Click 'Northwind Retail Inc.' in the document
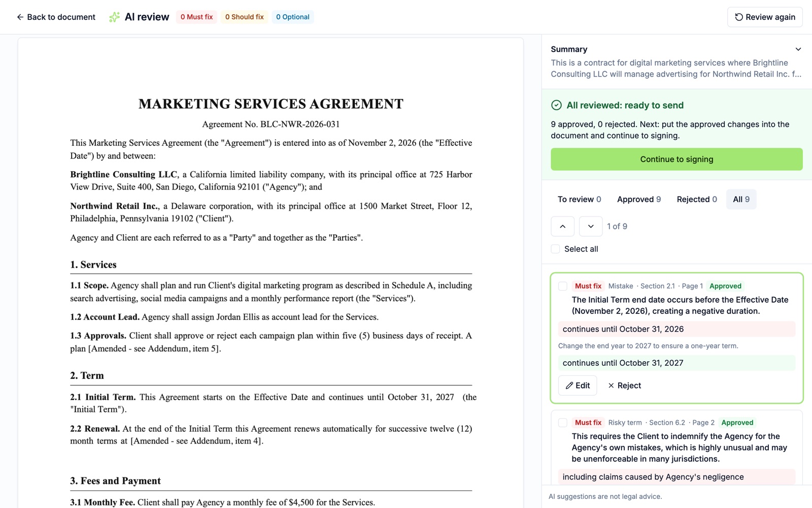Viewport: 812px width, 508px height. [115, 206]
